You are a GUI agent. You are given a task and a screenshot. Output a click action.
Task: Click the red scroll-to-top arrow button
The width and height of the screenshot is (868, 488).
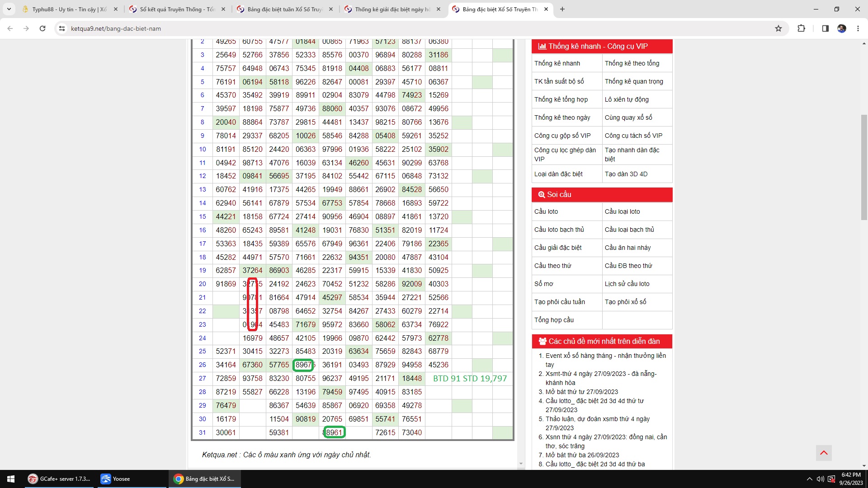point(824,453)
